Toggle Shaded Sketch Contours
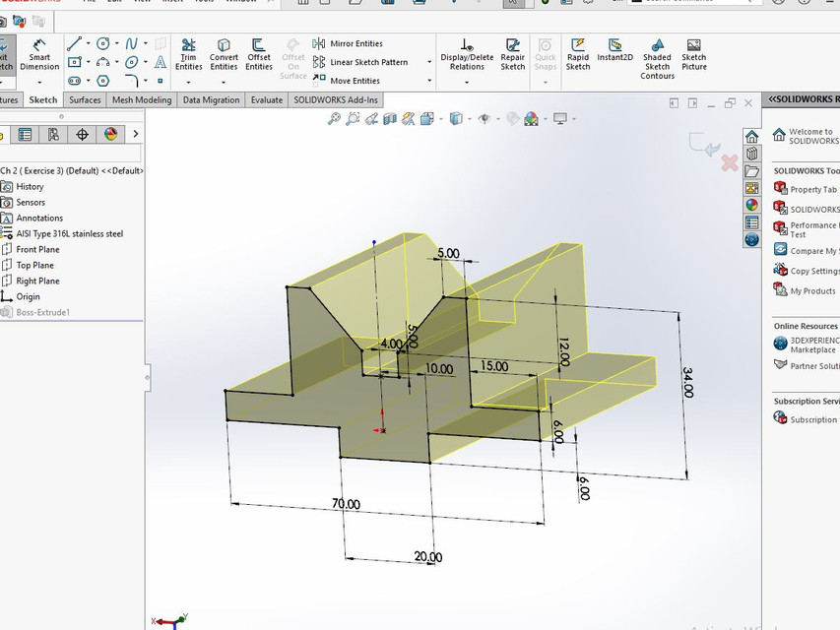Viewport: 840px width, 630px height. point(657,59)
